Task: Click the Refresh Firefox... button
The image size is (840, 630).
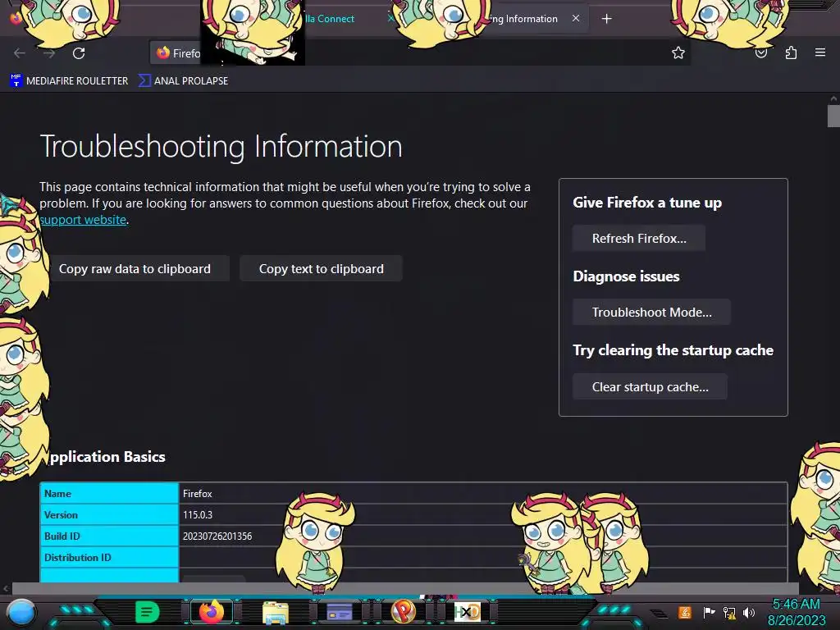Action: 639,239
